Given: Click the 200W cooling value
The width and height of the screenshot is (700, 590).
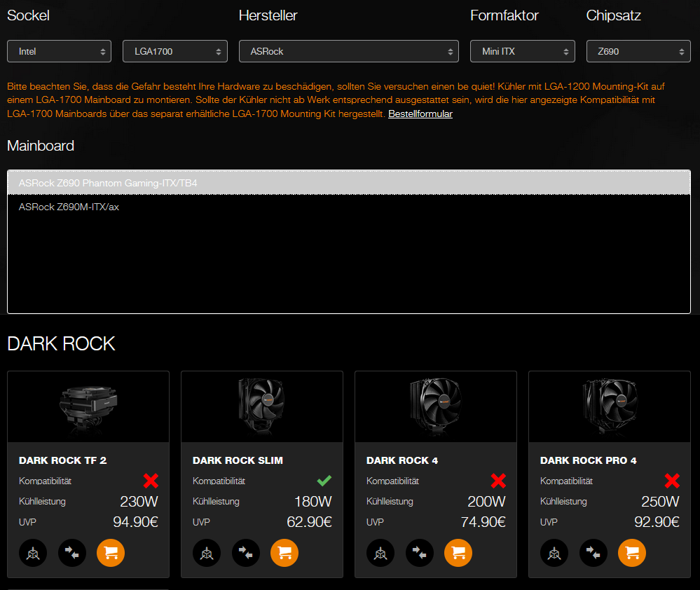Looking at the screenshot, I should [486, 501].
